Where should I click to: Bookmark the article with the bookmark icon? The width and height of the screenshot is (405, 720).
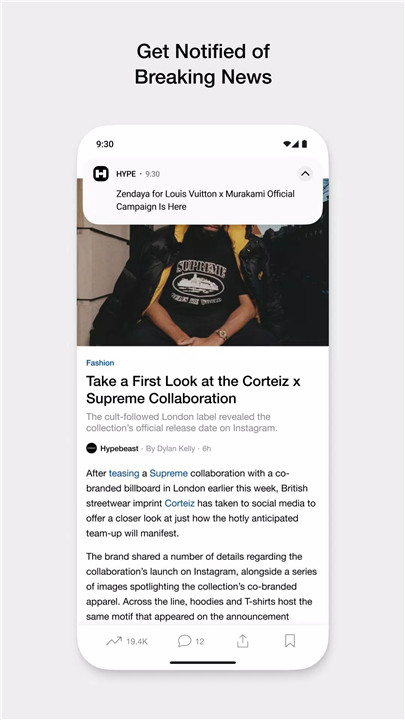(x=290, y=641)
